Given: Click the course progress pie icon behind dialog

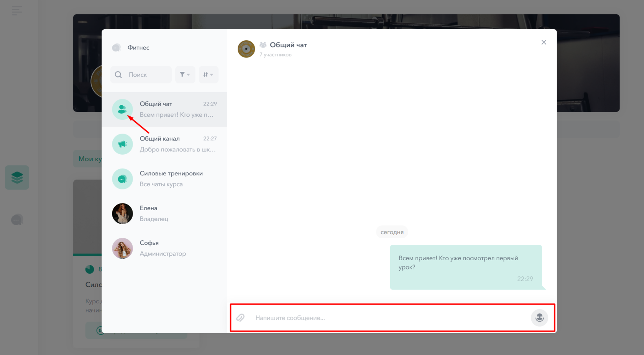Looking at the screenshot, I should point(90,269).
